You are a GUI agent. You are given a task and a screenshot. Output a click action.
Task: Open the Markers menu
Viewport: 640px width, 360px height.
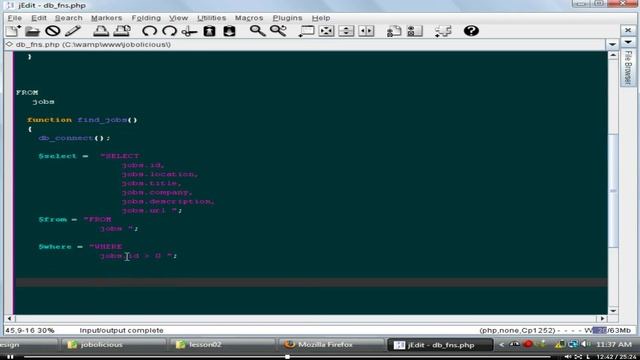point(106,18)
